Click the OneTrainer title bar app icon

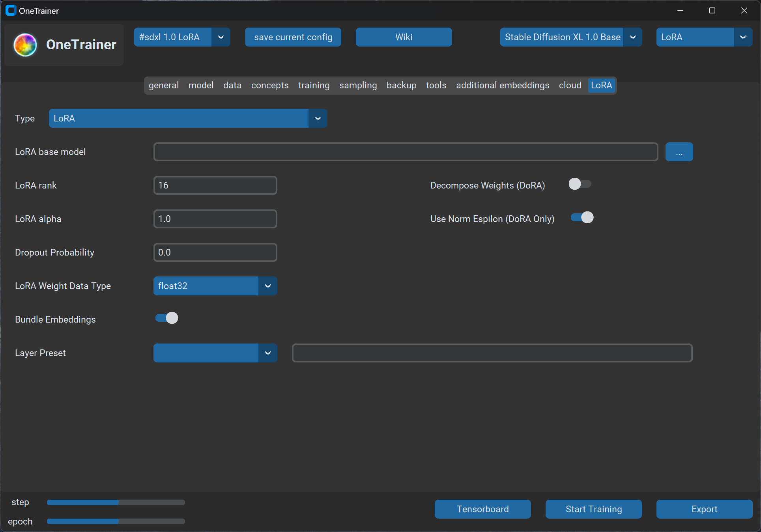tap(11, 11)
